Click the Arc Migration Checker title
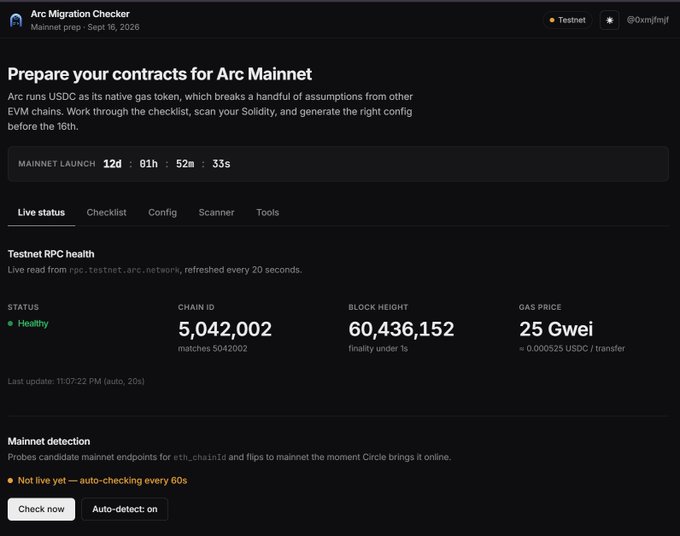Image resolution: width=680 pixels, height=536 pixels. [x=80, y=14]
